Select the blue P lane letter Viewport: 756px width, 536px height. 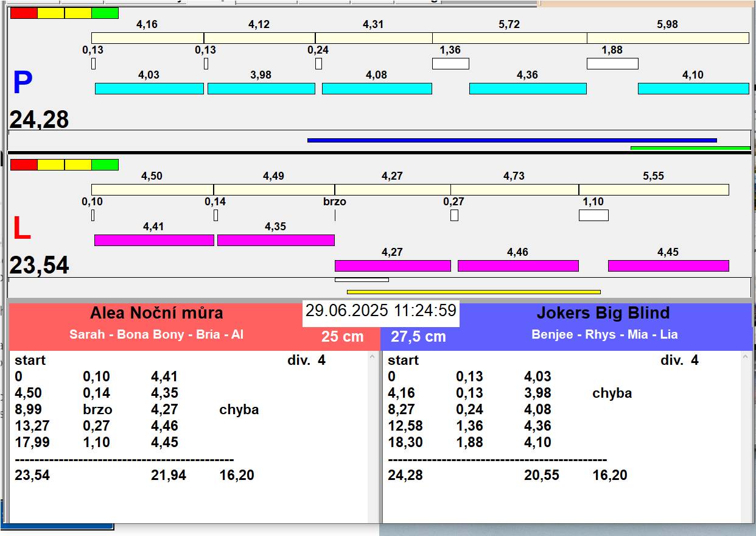click(23, 83)
